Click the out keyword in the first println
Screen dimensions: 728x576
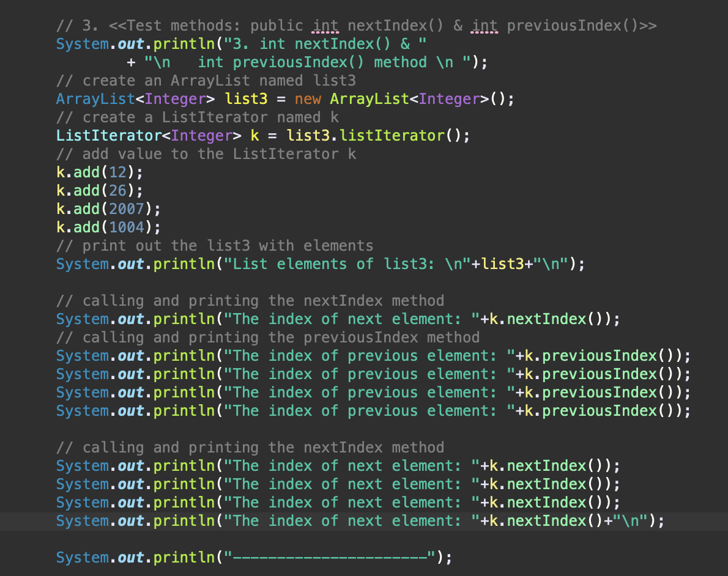pos(130,43)
